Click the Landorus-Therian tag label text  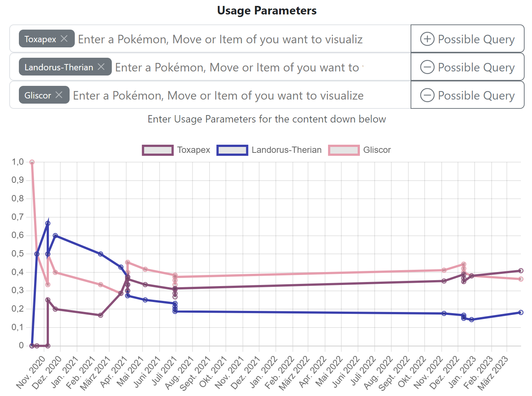59,67
